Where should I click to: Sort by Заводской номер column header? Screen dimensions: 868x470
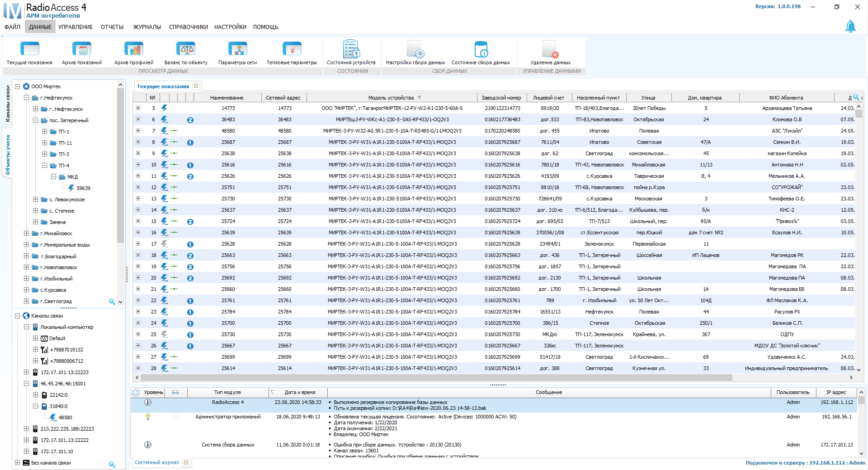(501, 98)
